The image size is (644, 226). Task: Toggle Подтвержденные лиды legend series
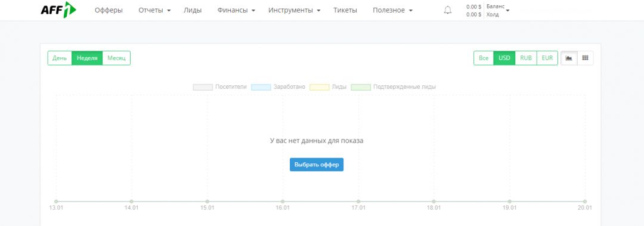coord(394,87)
